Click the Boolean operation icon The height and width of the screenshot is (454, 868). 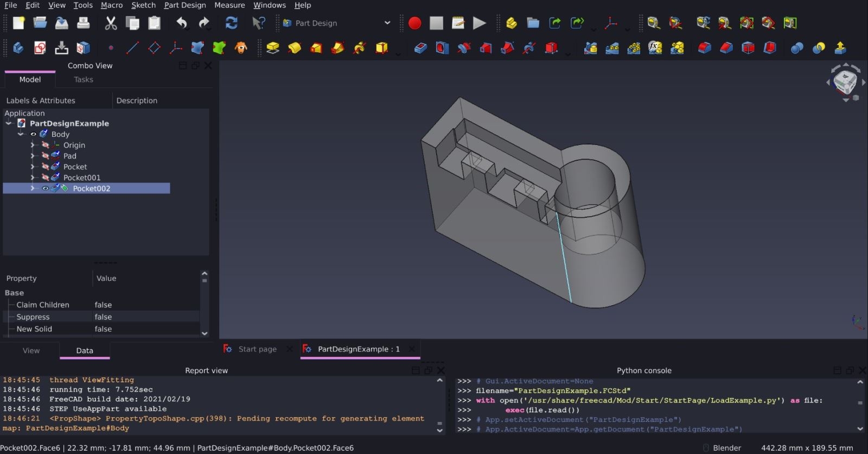(x=797, y=48)
